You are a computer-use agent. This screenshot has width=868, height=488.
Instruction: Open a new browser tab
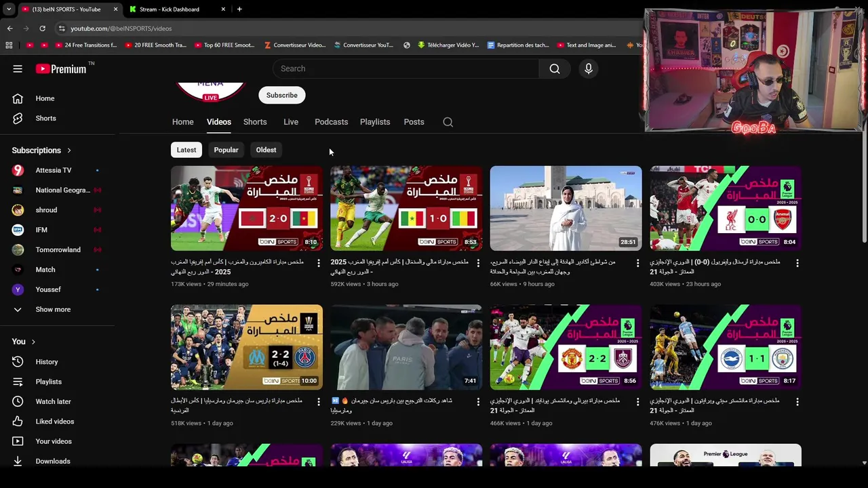(239, 9)
